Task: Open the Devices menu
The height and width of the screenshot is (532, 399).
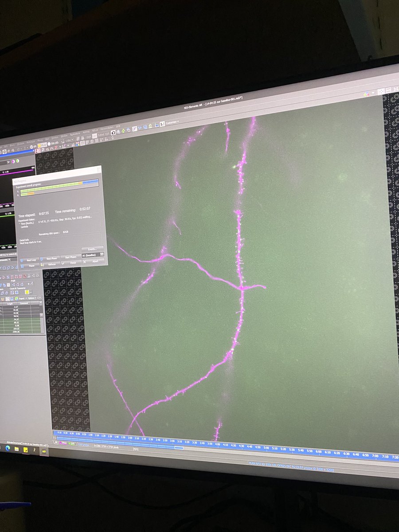Action: 55,137
